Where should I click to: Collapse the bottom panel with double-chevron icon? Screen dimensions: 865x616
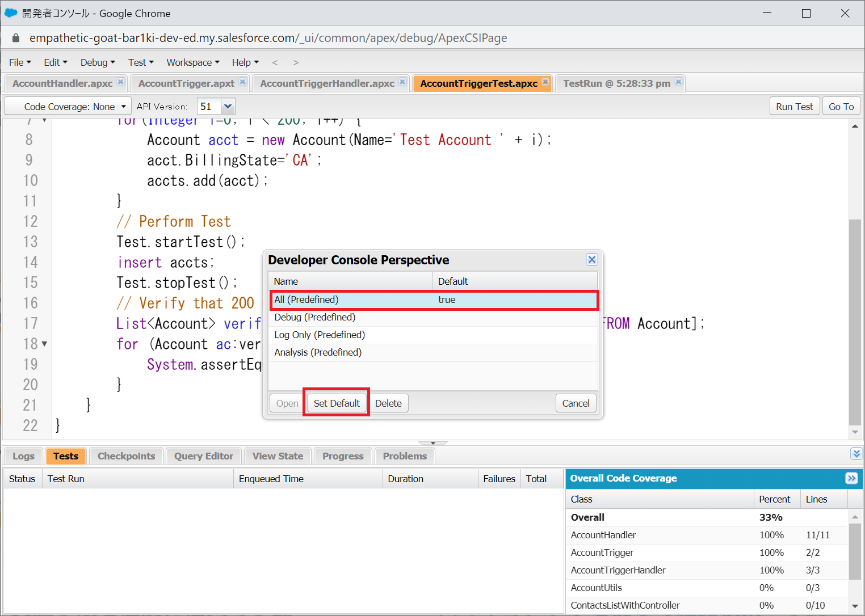point(856,453)
